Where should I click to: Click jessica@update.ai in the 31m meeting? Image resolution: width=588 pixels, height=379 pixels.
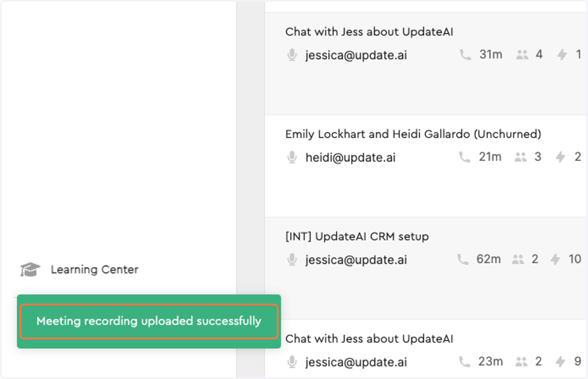coord(356,55)
